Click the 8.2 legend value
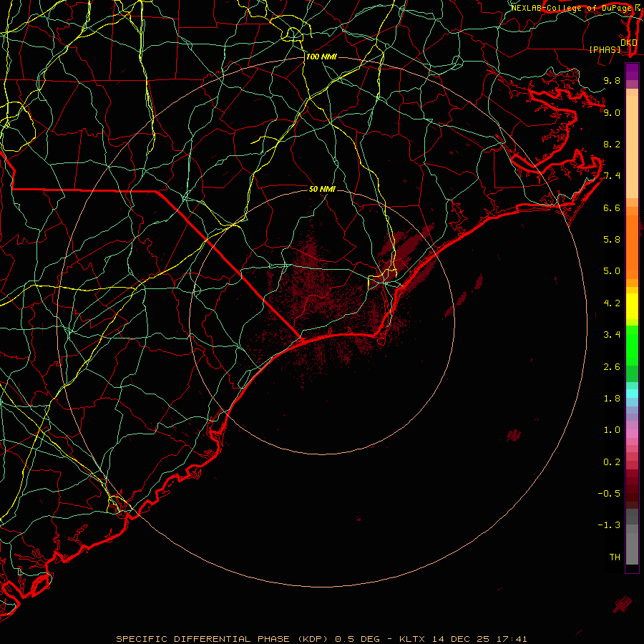 [x=612, y=144]
